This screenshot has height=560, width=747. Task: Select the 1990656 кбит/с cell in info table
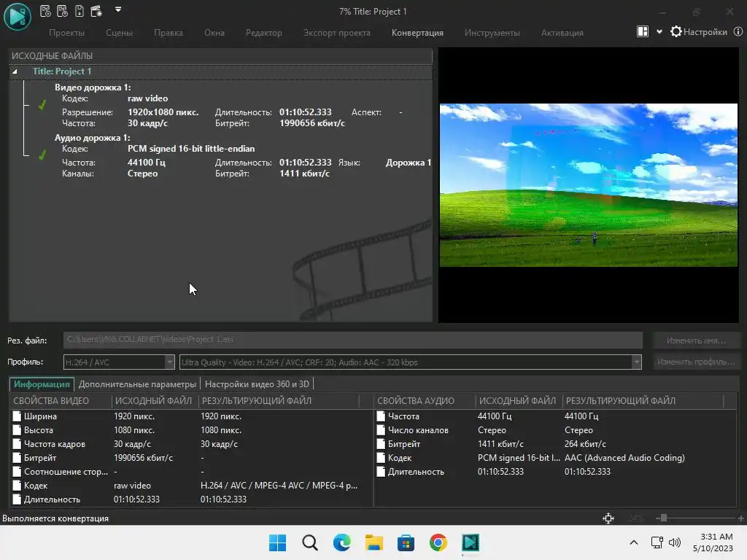coord(143,458)
